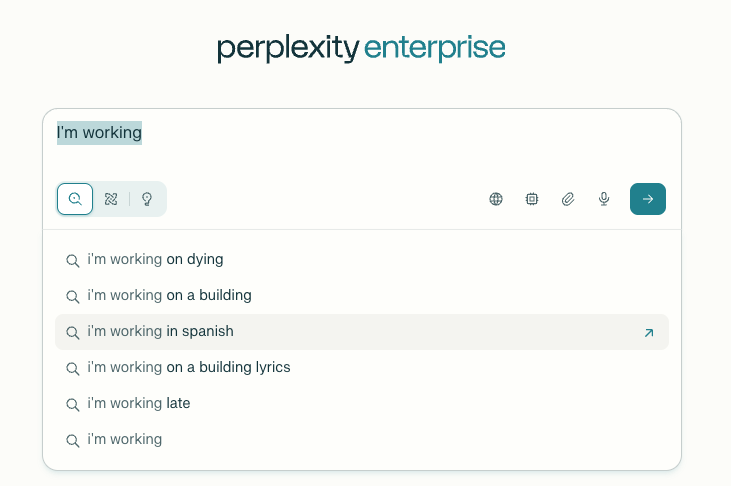Screen dimensions: 731x486
Task: Open the globe sources selector
Action: [x=496, y=199]
